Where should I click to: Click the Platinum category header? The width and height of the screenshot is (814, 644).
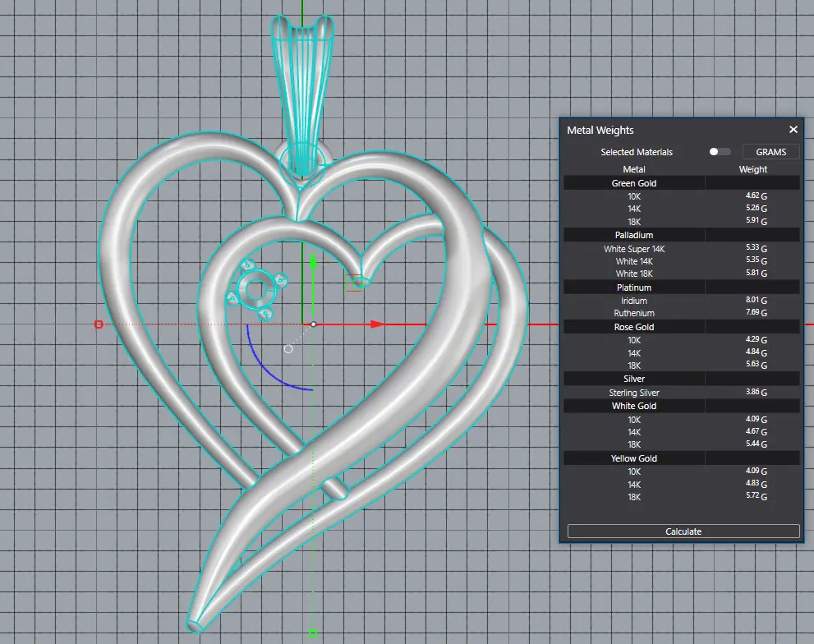click(634, 287)
